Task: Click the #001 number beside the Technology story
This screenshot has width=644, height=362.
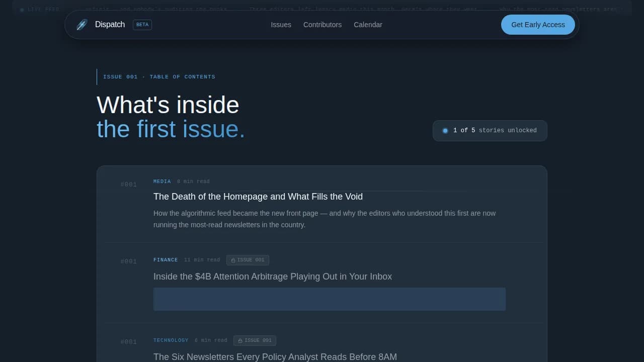Action: pyautogui.click(x=129, y=342)
